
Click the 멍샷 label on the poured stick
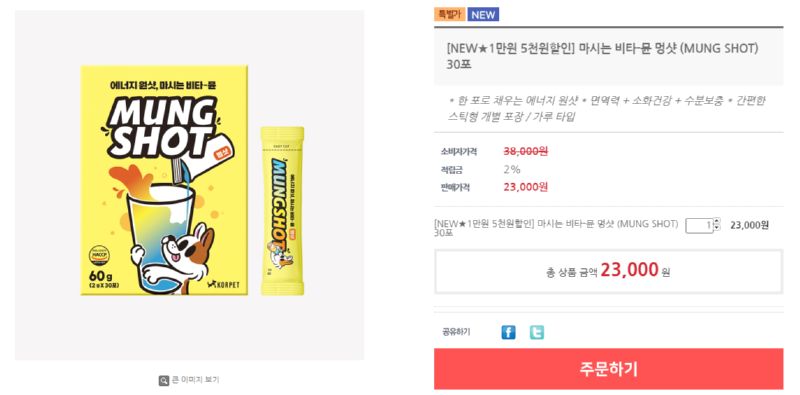[224, 152]
